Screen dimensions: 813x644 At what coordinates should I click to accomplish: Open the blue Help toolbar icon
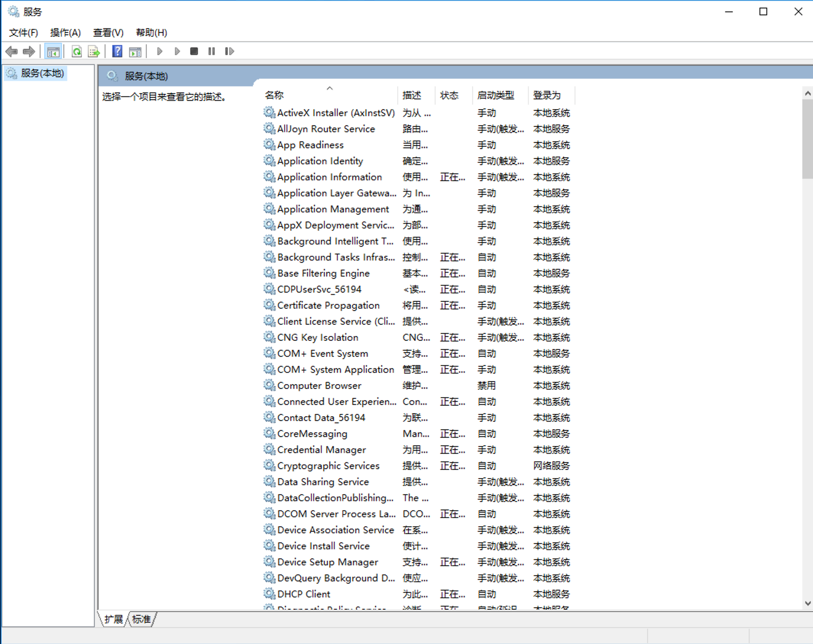(117, 51)
